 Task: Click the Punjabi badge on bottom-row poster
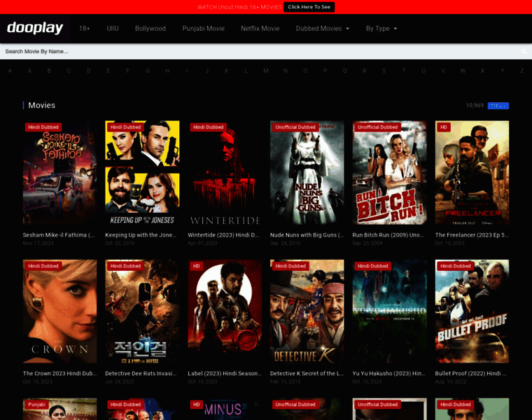tap(36, 405)
